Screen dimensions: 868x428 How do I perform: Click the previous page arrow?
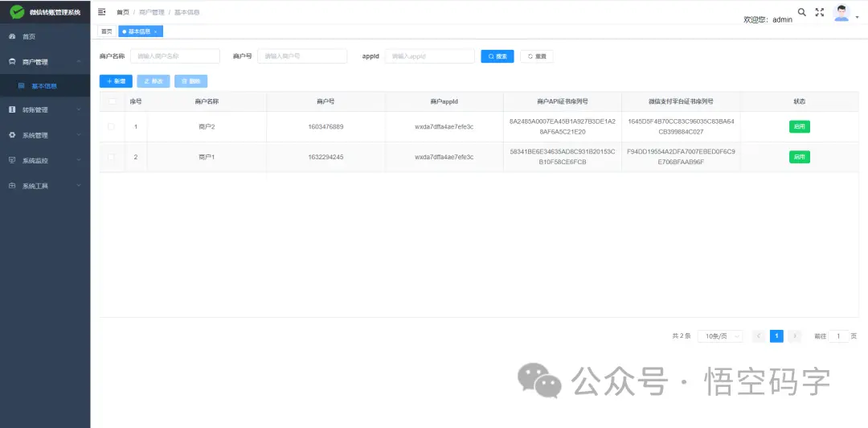click(x=759, y=336)
